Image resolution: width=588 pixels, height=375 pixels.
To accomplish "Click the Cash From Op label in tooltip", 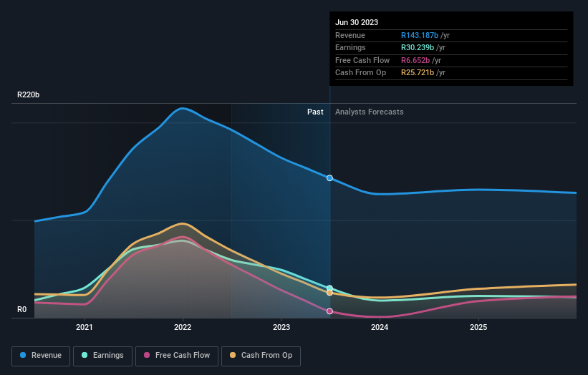I will (x=360, y=73).
